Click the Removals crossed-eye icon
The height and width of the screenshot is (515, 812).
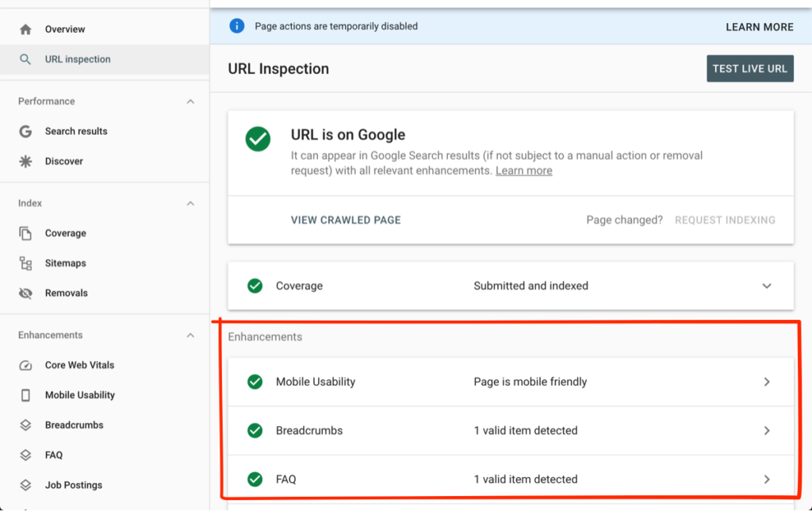point(25,294)
